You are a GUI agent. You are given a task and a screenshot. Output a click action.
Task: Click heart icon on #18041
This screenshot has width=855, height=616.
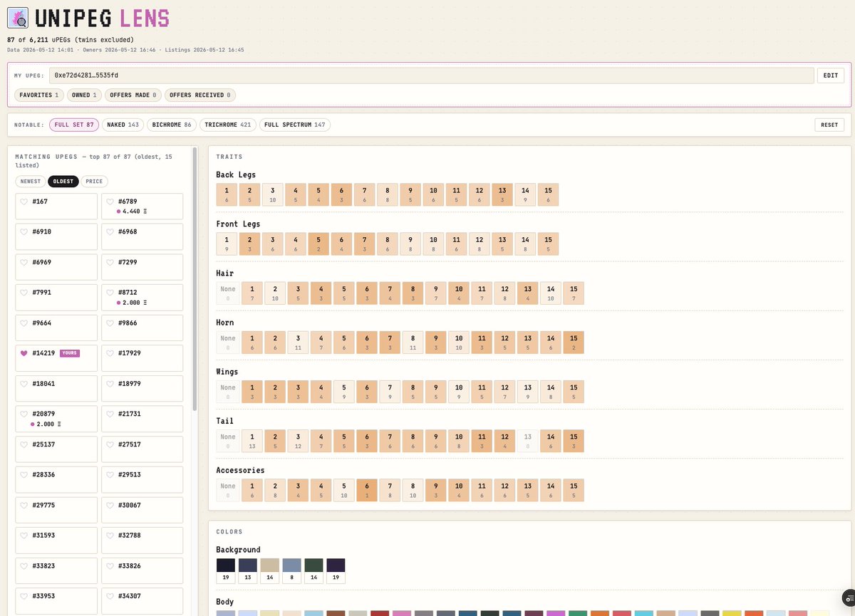(x=24, y=384)
